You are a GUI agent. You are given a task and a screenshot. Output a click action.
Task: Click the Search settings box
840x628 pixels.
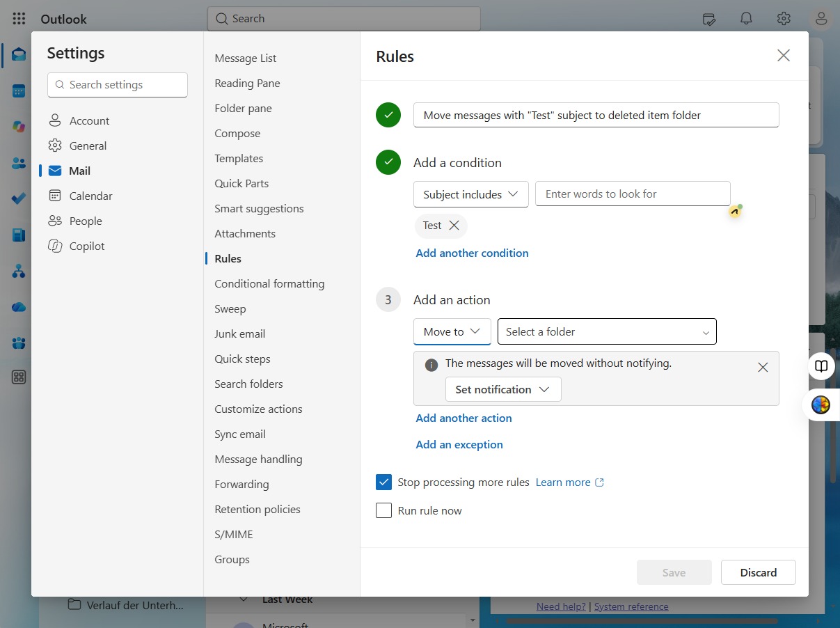pos(118,85)
